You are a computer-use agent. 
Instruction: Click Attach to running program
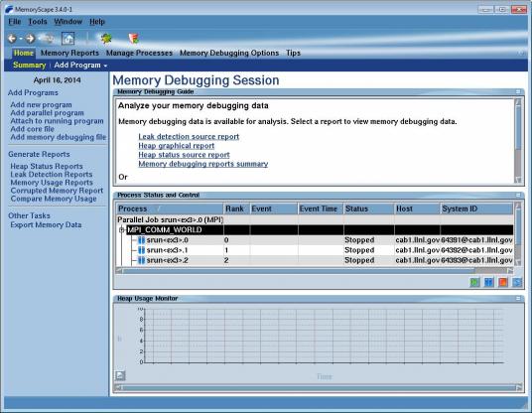click(57, 121)
